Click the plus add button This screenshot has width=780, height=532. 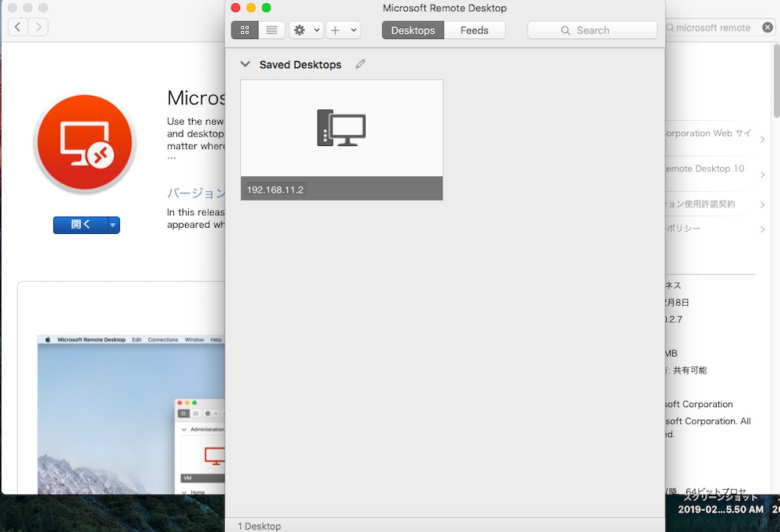335,30
